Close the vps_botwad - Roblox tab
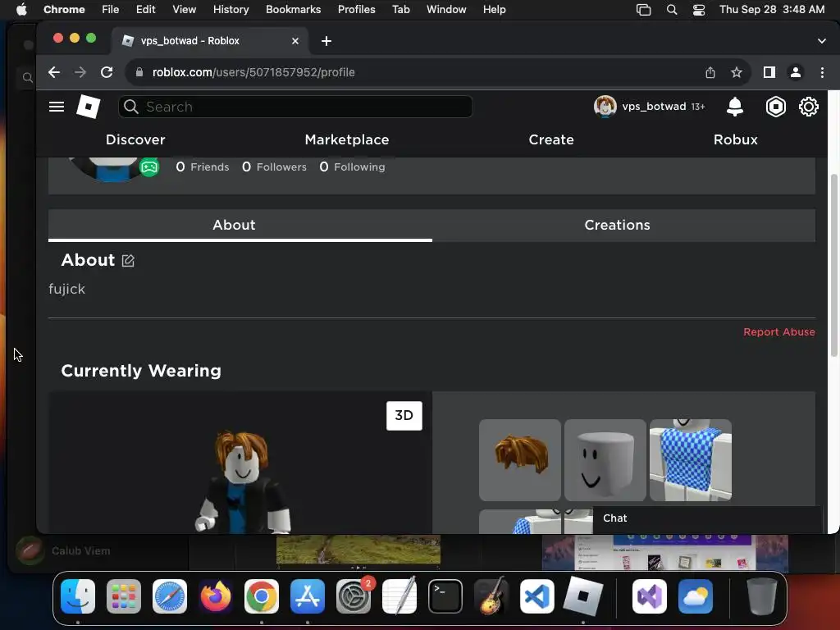 [294, 41]
